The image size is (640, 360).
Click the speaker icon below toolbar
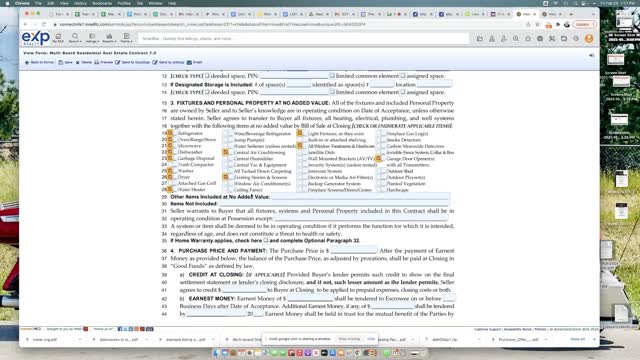click(591, 56)
